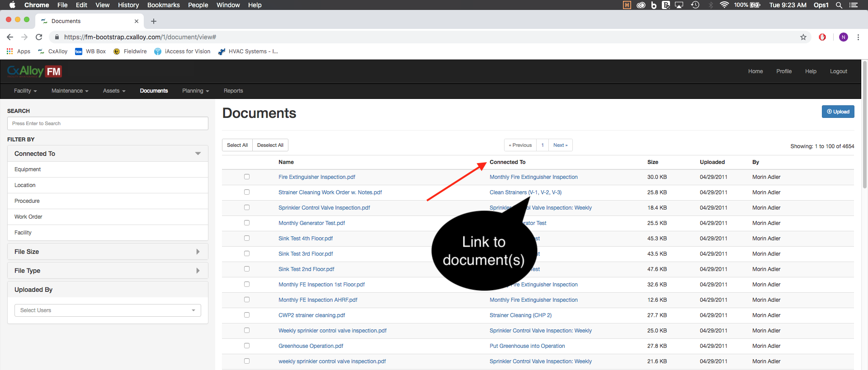The width and height of the screenshot is (868, 370).
Task: Open the Chrome profile avatar N
Action: (844, 37)
